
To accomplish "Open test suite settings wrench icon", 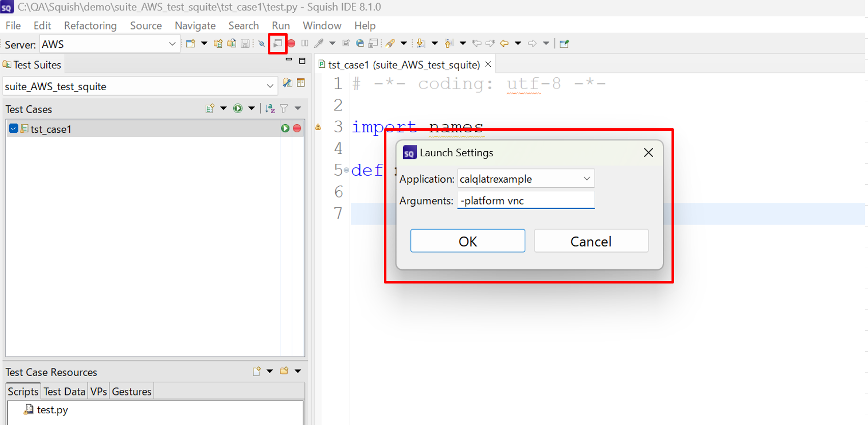I will tap(287, 83).
